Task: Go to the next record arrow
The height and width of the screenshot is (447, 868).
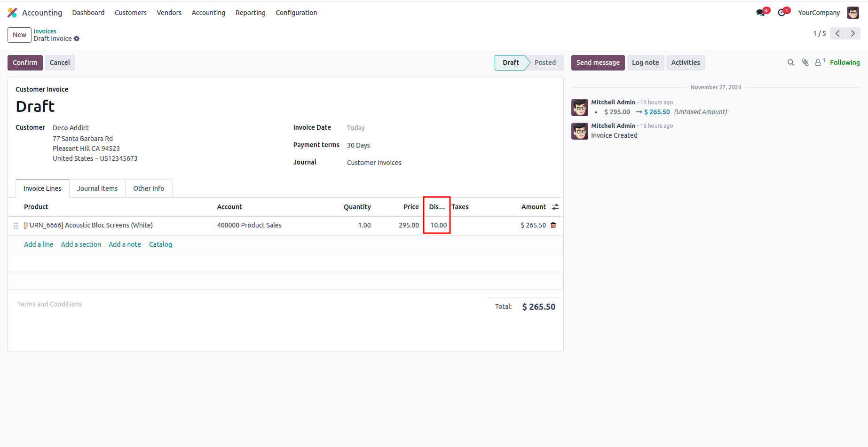Action: (853, 33)
